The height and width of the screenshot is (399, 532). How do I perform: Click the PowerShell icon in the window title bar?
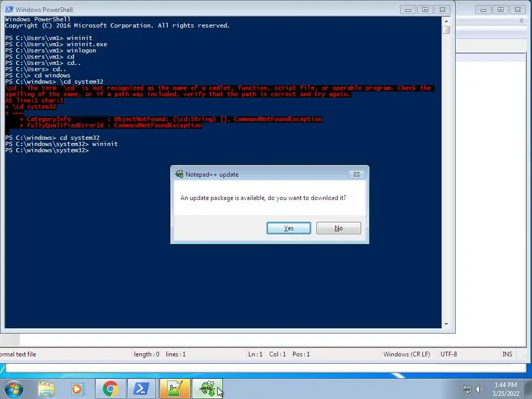(x=9, y=9)
